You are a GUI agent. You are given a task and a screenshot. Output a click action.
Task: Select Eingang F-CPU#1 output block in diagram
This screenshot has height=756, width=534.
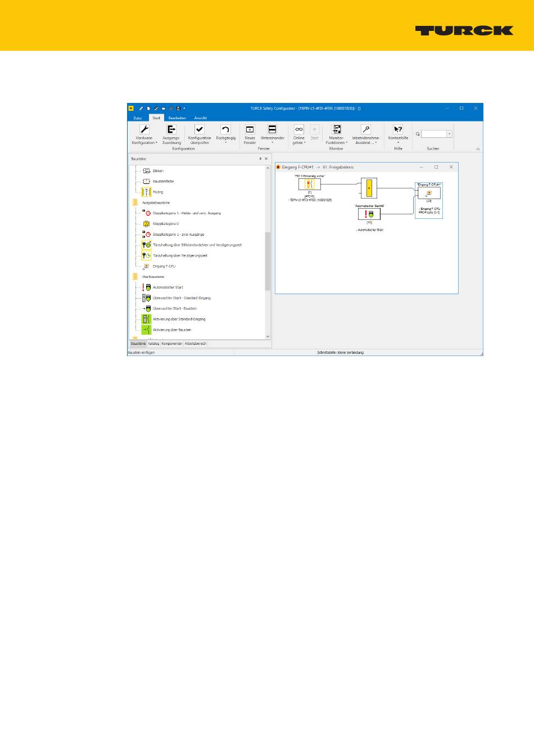(x=429, y=193)
